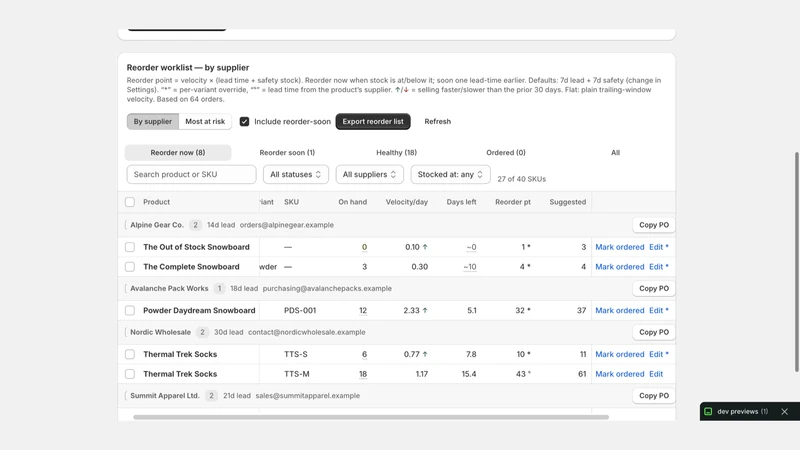Mark TTS-S socks as ordered
Screen dimensions: 800x450
click(619, 354)
